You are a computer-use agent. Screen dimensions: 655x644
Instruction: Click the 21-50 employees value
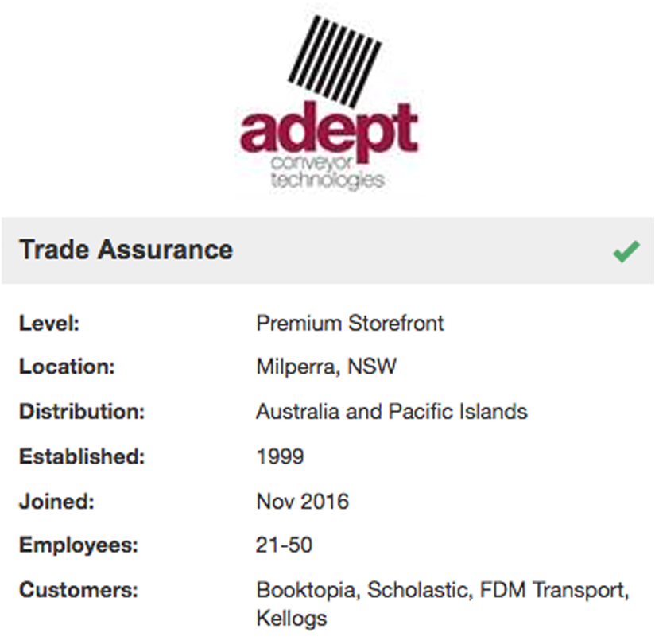284,545
